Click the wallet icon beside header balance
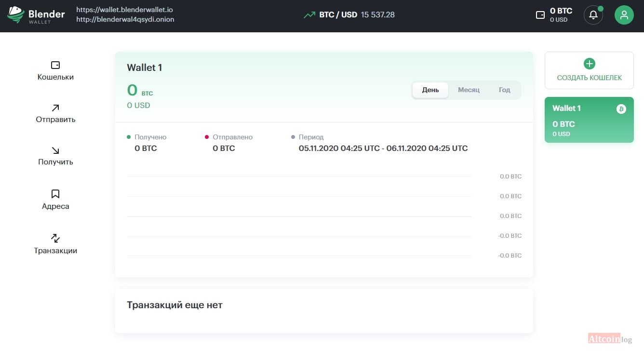644x354 pixels. pos(540,15)
